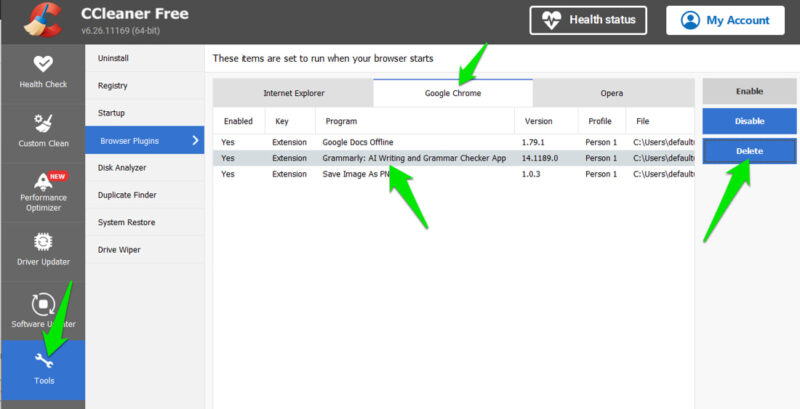Open the Disk Analyzer section
800x409 pixels.
(145, 168)
